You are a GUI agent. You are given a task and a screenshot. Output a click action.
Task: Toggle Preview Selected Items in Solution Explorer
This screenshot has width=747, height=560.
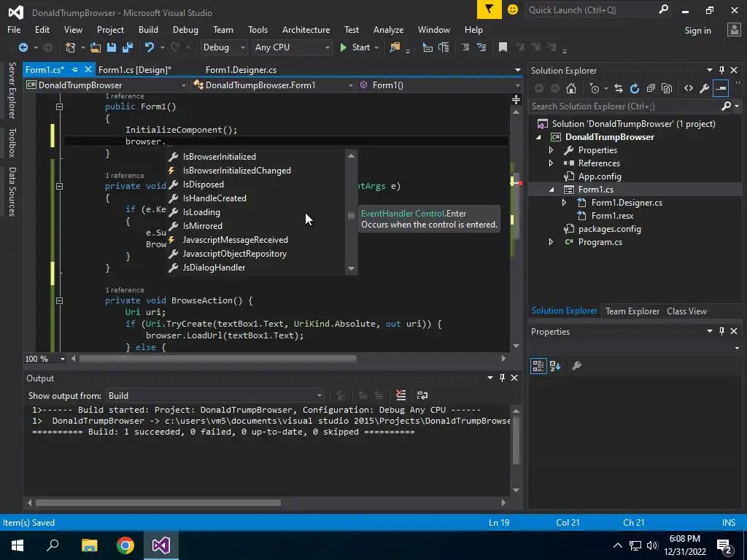(x=721, y=88)
